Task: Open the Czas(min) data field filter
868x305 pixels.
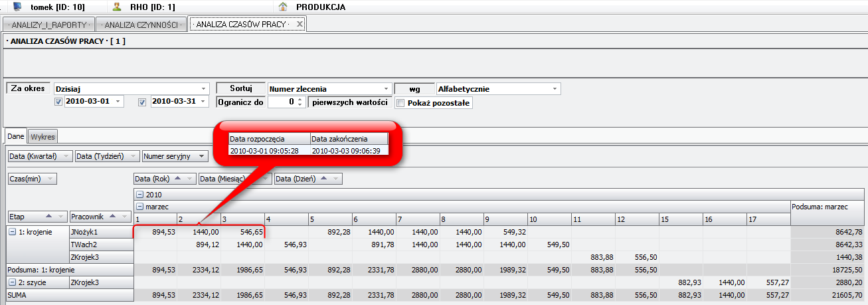Action: [50, 179]
